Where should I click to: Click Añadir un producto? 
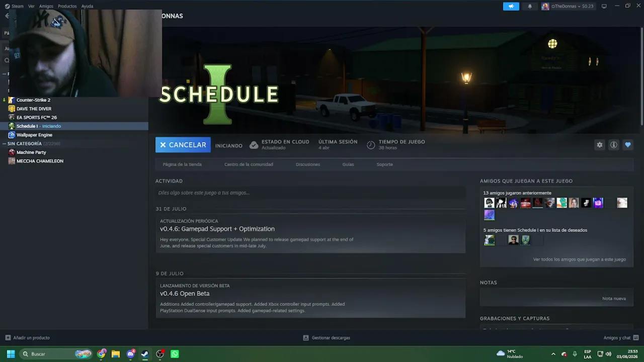(31, 338)
